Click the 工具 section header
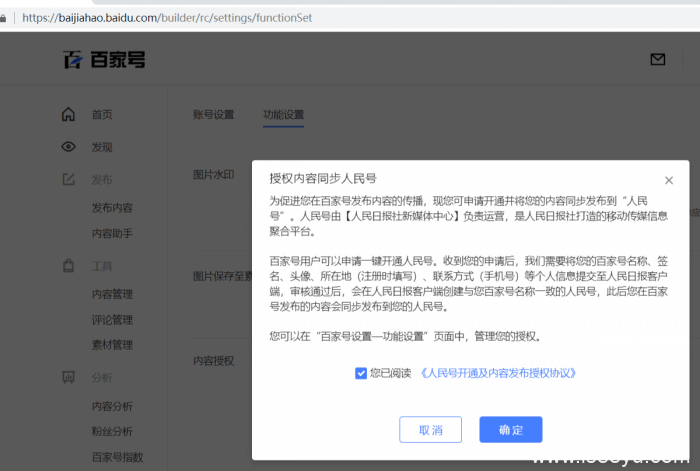700x471 pixels. (x=102, y=267)
